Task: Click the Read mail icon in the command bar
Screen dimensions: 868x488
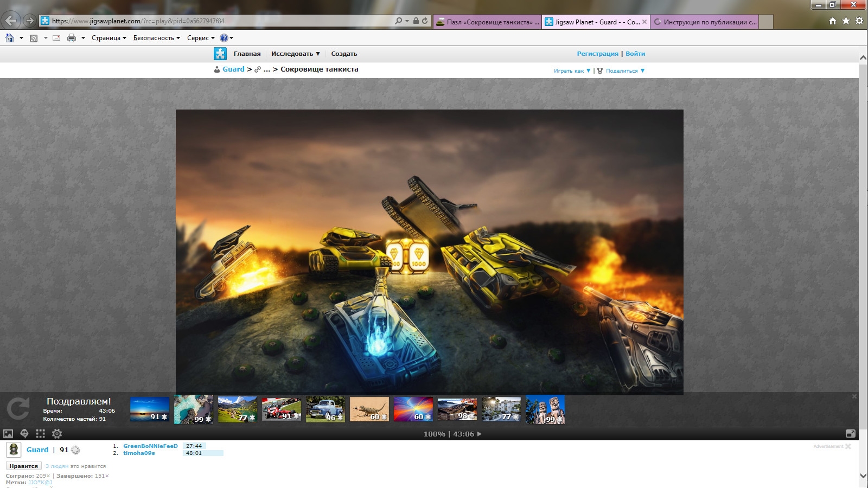Action: (56, 38)
